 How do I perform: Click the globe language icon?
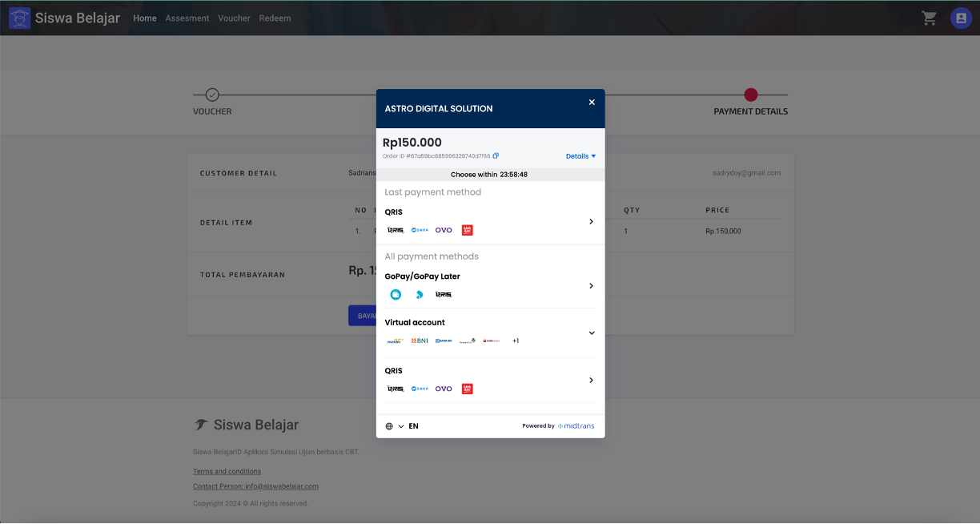pyautogui.click(x=389, y=426)
